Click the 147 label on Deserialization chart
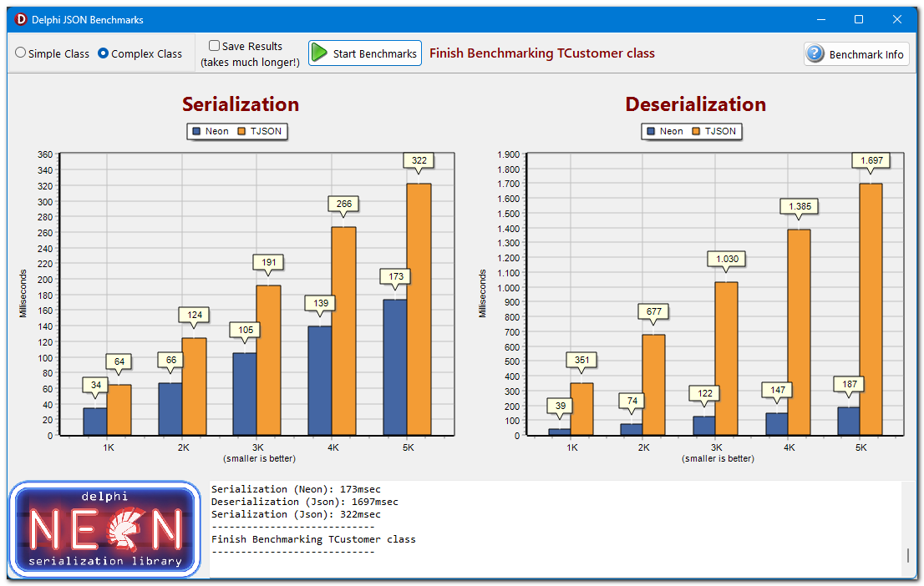The height and width of the screenshot is (586, 924). pos(777,390)
